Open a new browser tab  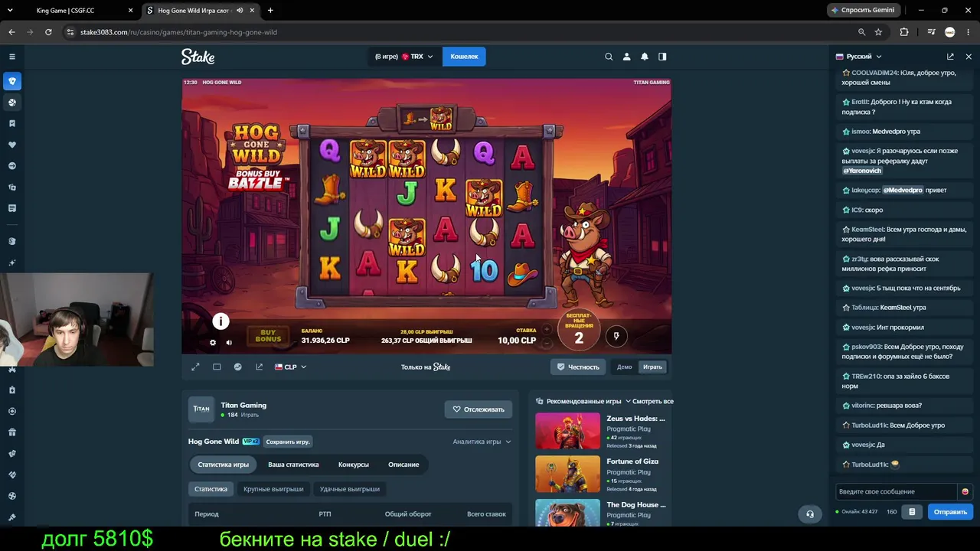click(270, 11)
